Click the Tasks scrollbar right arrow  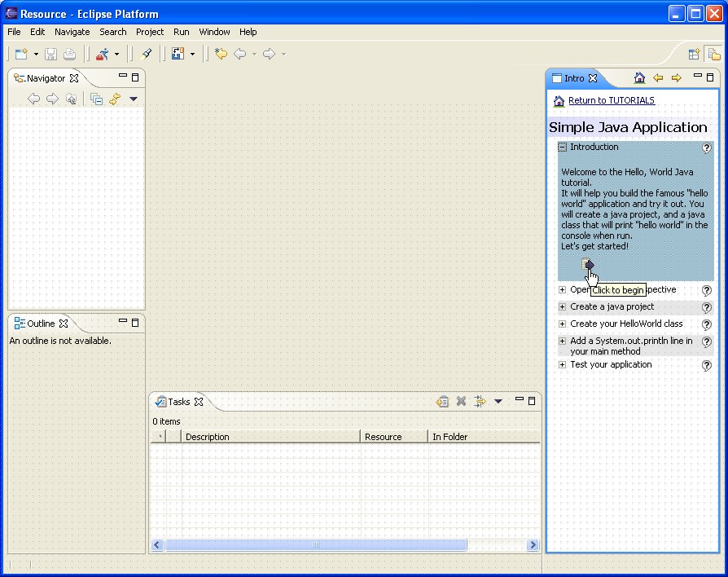[533, 545]
